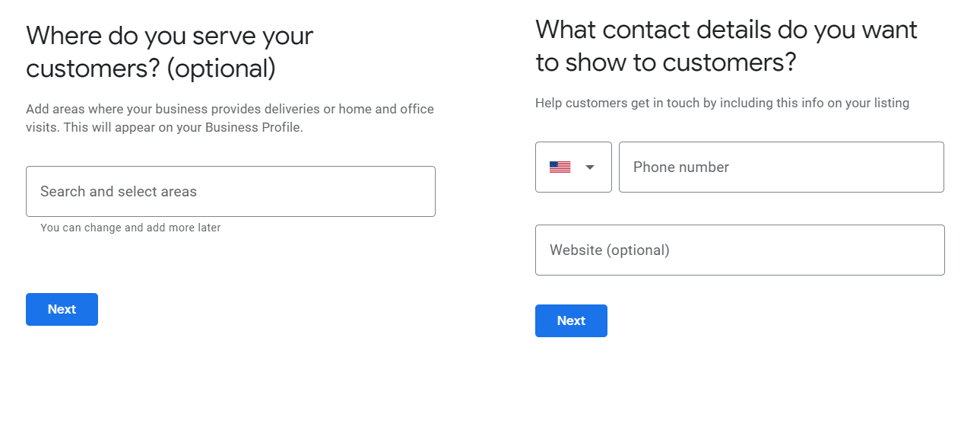Click the Search and select areas field
This screenshot has width=980, height=427.
(x=230, y=191)
